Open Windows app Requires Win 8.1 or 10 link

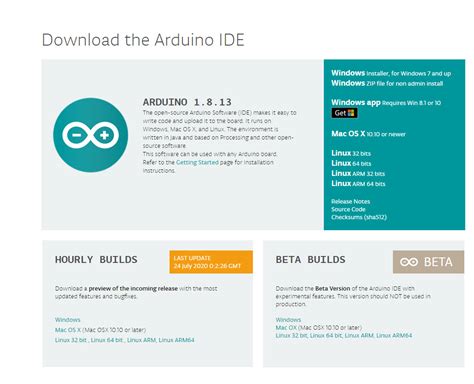386,102
